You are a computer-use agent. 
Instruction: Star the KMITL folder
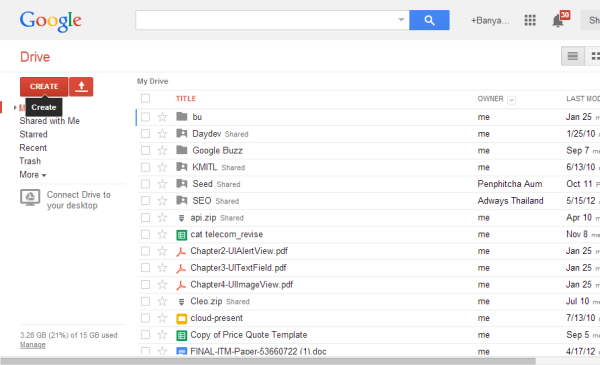tap(162, 167)
